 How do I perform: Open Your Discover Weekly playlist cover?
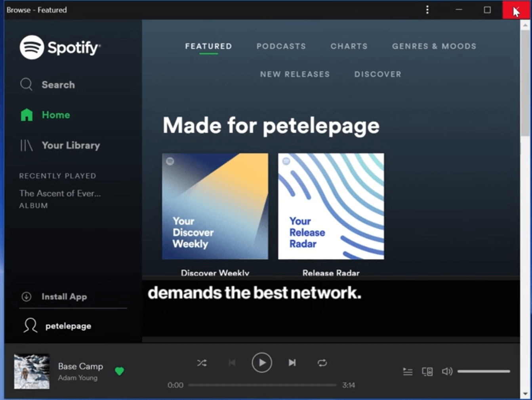pyautogui.click(x=215, y=206)
